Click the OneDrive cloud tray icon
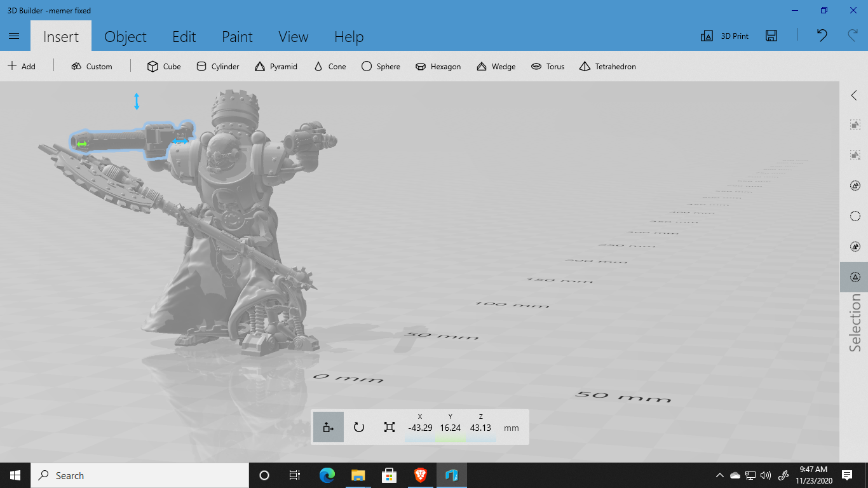This screenshot has width=868, height=488. 735,475
